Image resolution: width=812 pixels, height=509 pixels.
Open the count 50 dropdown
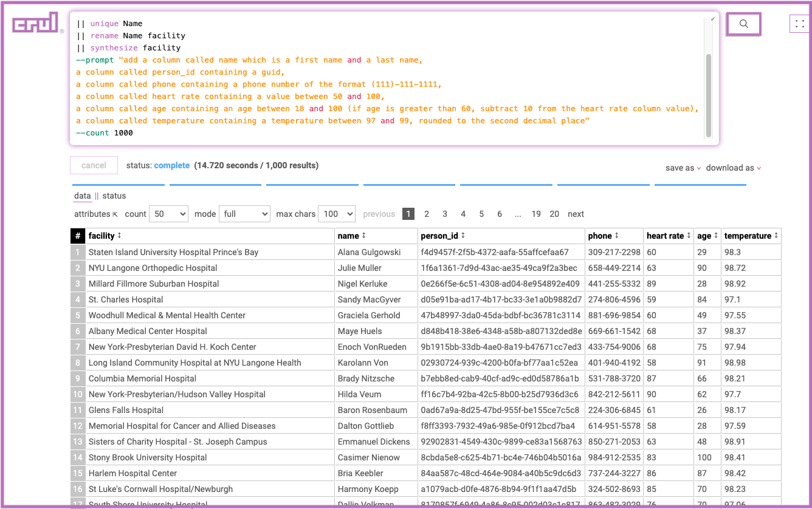point(168,214)
